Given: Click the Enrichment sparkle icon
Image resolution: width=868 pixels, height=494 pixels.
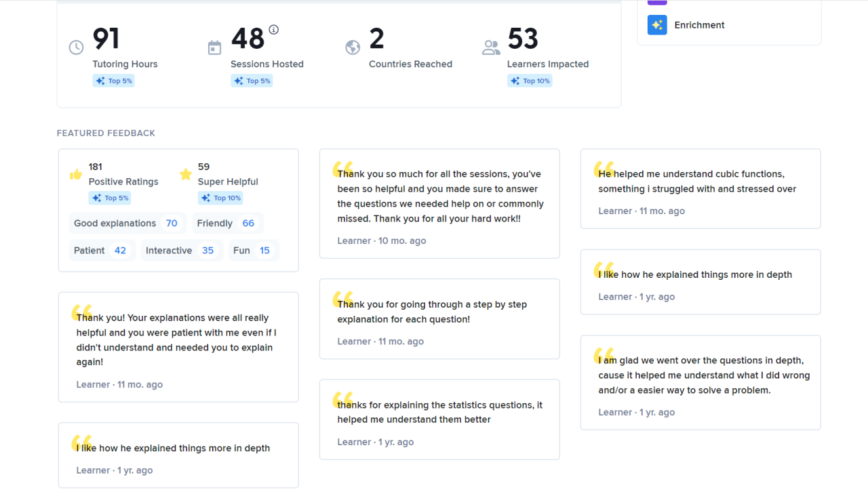Looking at the screenshot, I should coord(657,25).
